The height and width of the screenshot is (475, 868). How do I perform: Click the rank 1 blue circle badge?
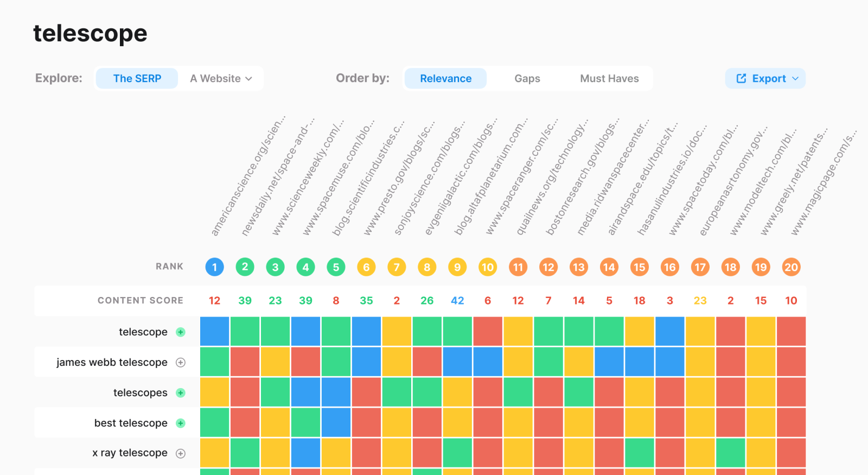pyautogui.click(x=214, y=267)
